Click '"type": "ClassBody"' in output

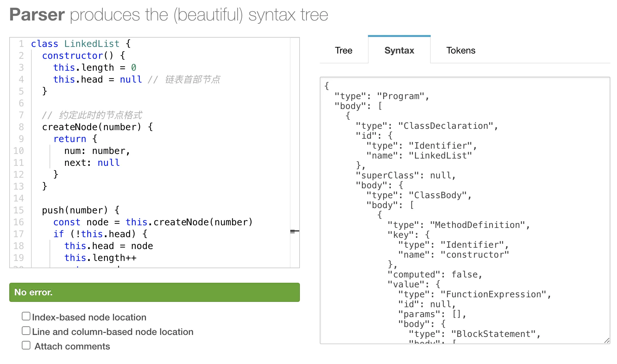tap(419, 195)
